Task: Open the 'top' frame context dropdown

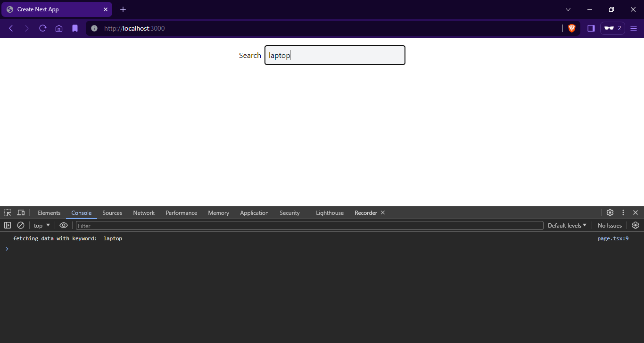Action: 41,225
